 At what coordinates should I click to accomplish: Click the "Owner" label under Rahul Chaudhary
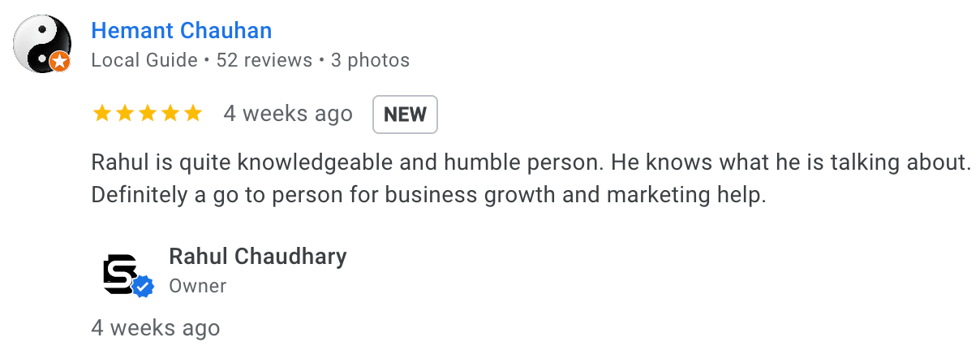(x=197, y=286)
